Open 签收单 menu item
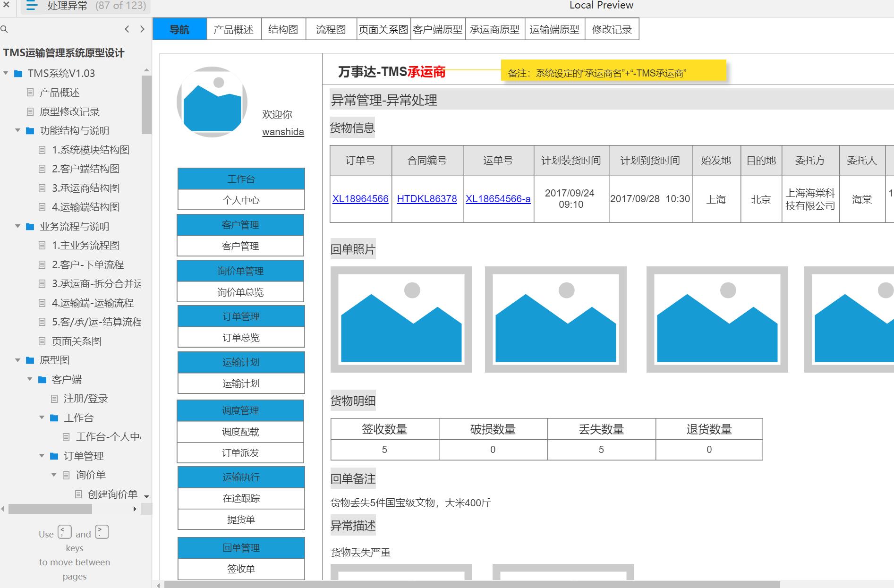894x588 pixels. (x=241, y=569)
